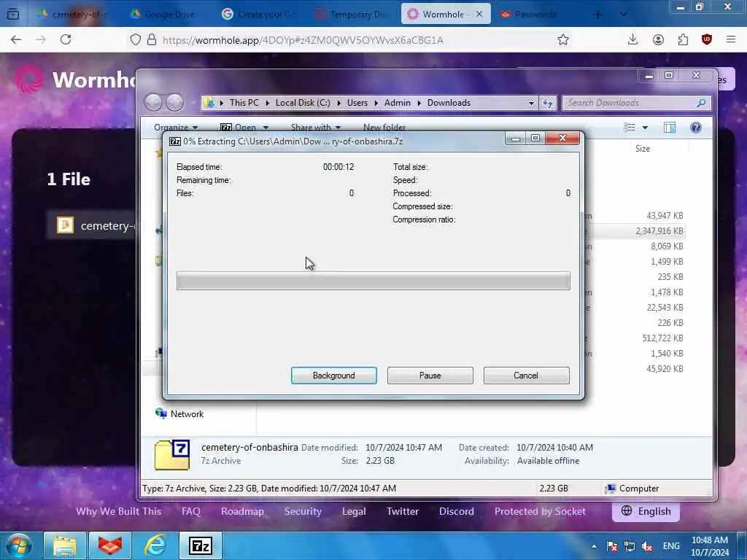Screen dimensions: 747x560
Task: Click the cemetery-of-onbashira 7z archive thumbnail
Action: point(172,455)
